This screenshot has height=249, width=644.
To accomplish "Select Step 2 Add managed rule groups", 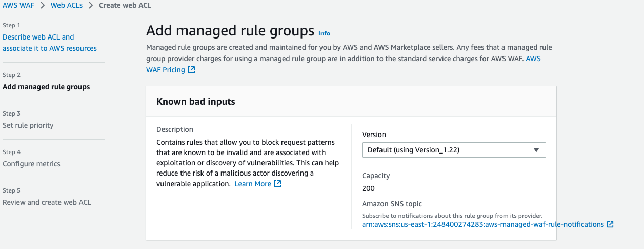I will [46, 87].
